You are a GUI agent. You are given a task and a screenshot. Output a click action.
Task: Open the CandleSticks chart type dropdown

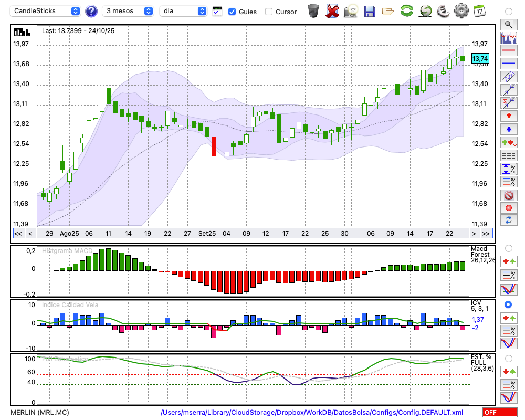[x=46, y=11]
